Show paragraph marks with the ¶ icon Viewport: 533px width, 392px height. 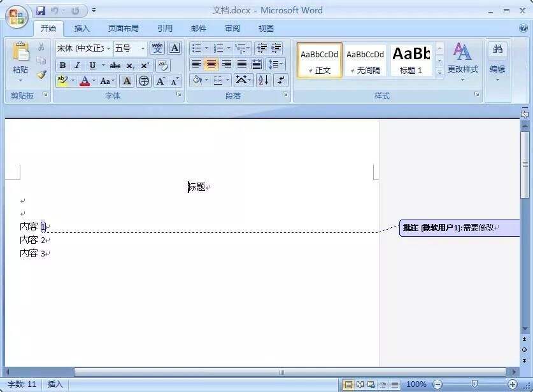click(281, 80)
